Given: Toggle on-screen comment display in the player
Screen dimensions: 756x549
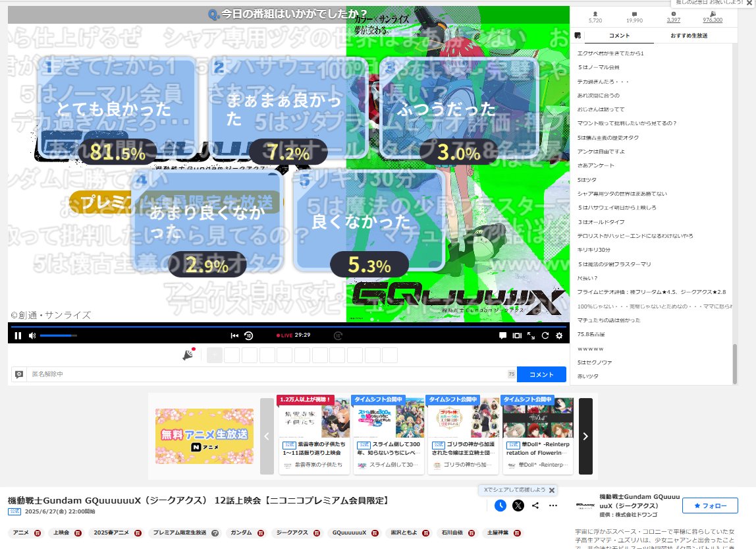Looking at the screenshot, I should [502, 335].
